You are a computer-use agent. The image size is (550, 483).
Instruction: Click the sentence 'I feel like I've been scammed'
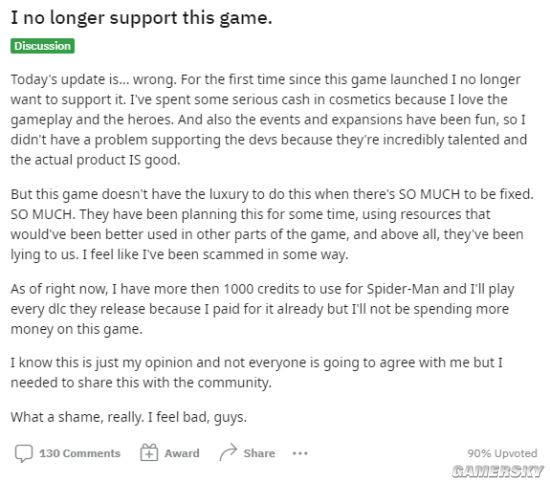click(215, 254)
